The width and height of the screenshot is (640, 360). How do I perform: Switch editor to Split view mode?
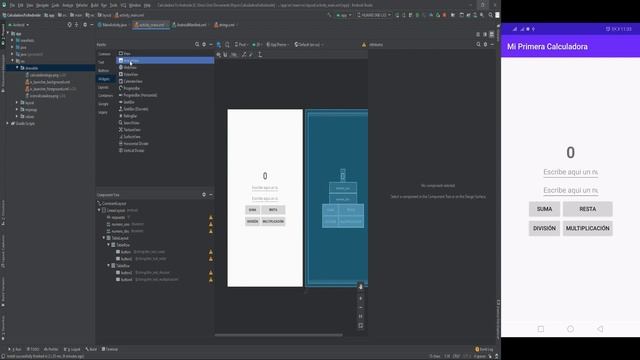pyautogui.click(x=485, y=34)
